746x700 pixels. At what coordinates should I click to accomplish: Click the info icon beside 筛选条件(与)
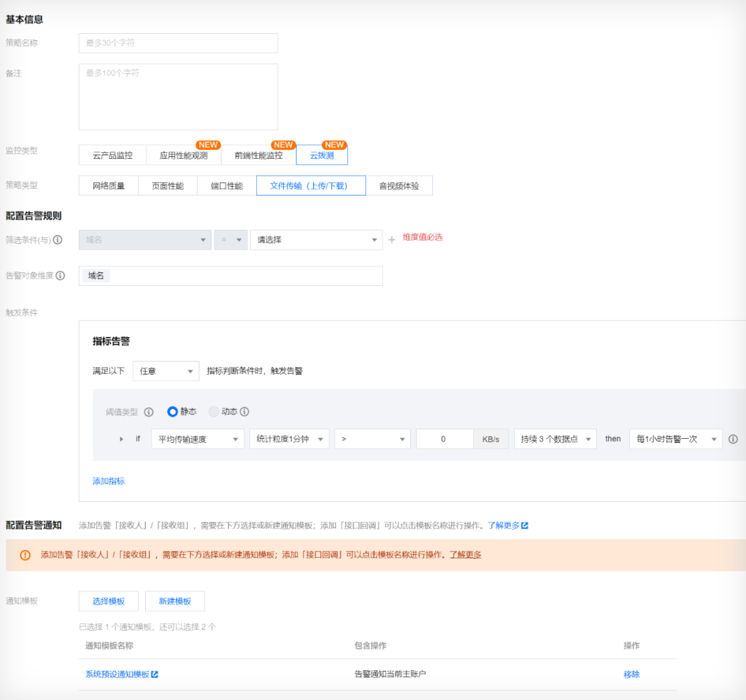(58, 240)
